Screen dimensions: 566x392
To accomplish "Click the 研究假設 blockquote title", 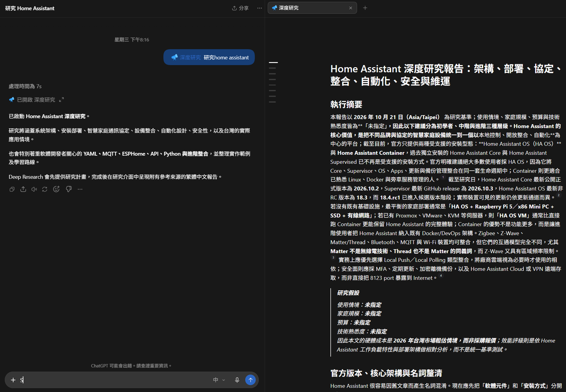I will point(348,293).
